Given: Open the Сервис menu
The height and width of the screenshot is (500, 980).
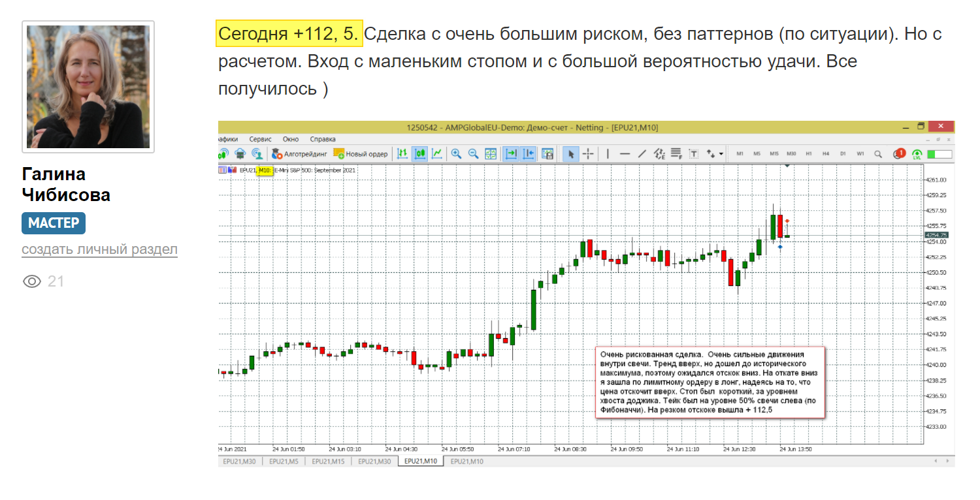Looking at the screenshot, I should tap(260, 139).
